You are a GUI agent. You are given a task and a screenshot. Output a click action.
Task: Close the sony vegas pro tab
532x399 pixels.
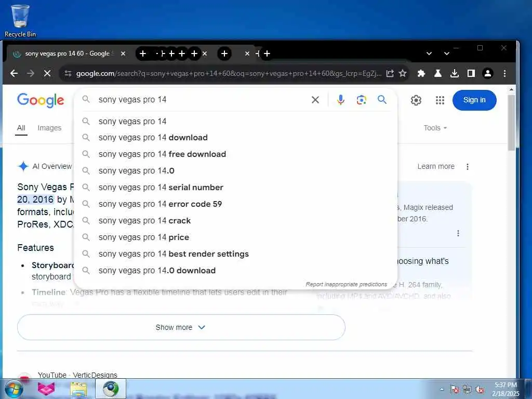coord(123,54)
